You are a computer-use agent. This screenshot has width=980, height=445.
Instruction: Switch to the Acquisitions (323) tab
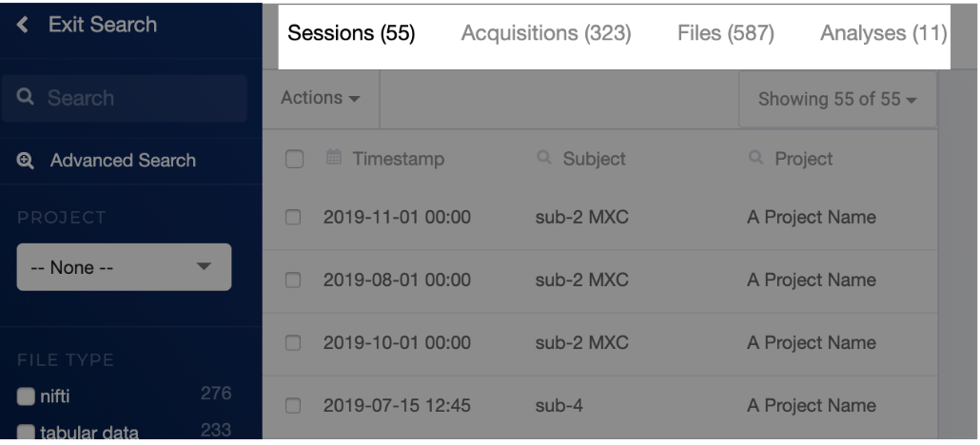pos(546,33)
